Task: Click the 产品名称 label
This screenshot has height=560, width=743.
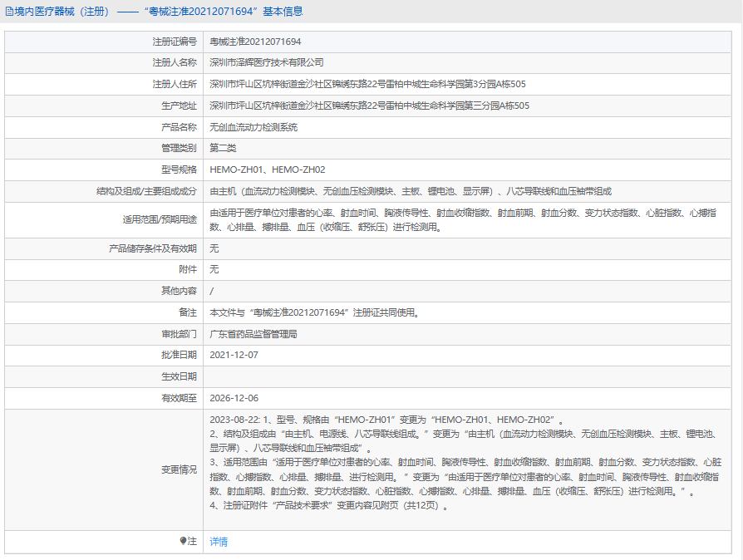Action: [x=179, y=127]
